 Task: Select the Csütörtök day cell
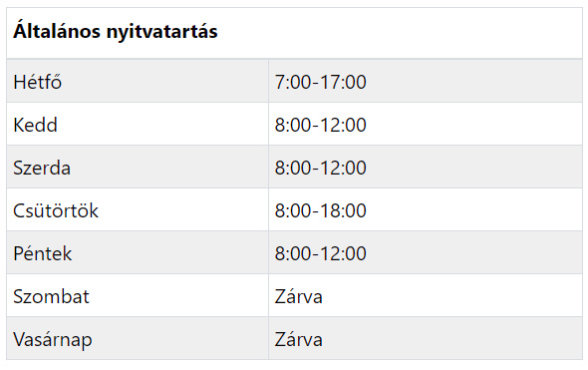(138, 209)
